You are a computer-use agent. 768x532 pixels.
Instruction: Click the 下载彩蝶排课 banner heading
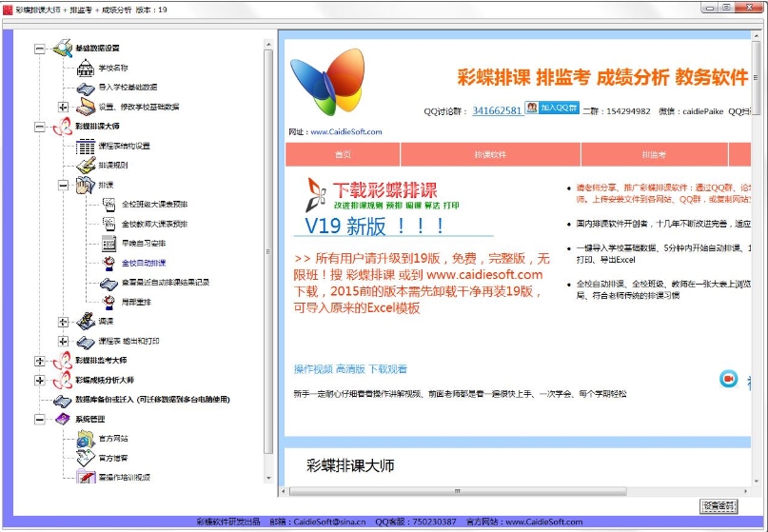click(385, 190)
